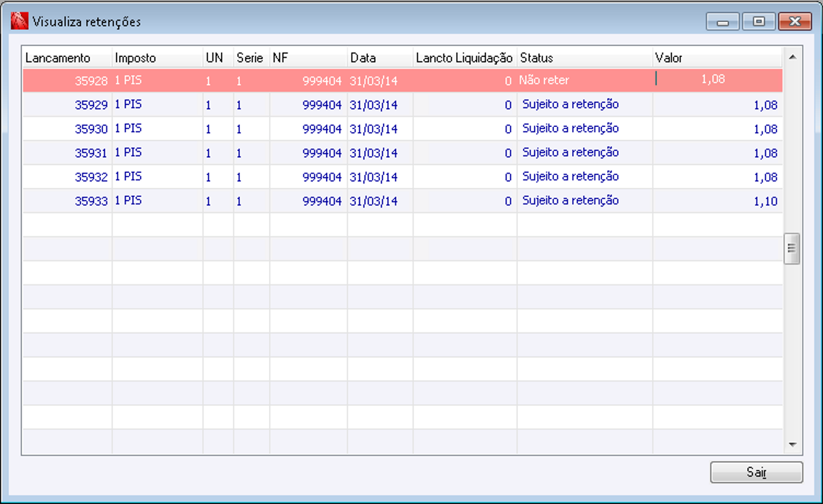
Task: Click Sujeito a retenção in row 35933
Action: [571, 201]
